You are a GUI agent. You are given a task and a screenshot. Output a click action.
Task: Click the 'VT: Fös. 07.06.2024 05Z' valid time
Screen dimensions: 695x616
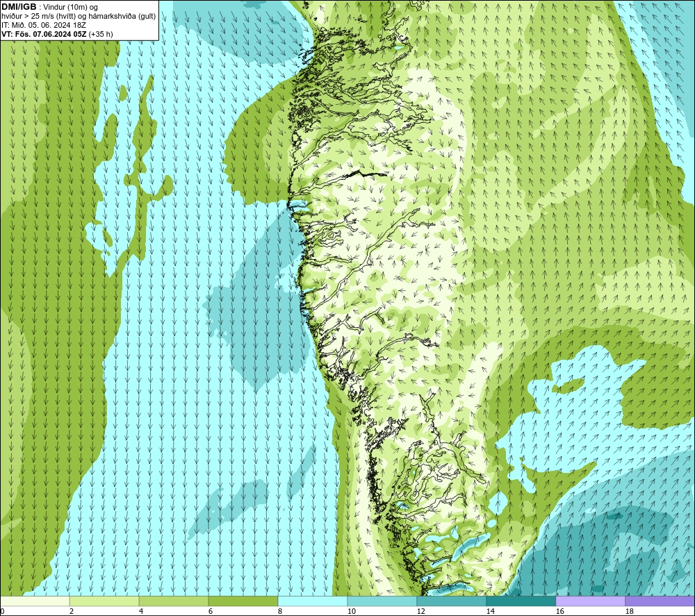pos(44,34)
